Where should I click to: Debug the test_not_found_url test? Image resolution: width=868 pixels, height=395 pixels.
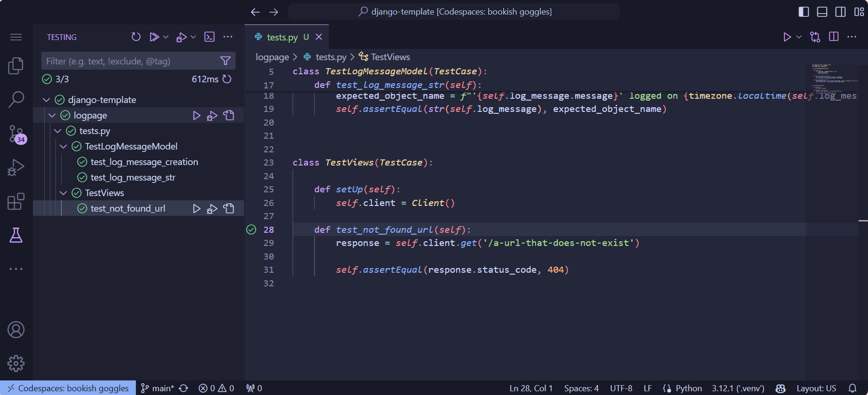tap(212, 209)
